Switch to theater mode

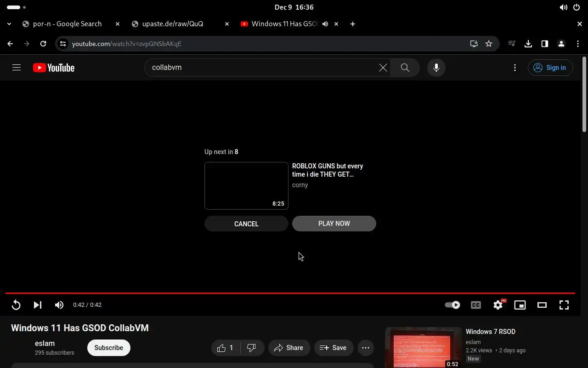(x=542, y=305)
